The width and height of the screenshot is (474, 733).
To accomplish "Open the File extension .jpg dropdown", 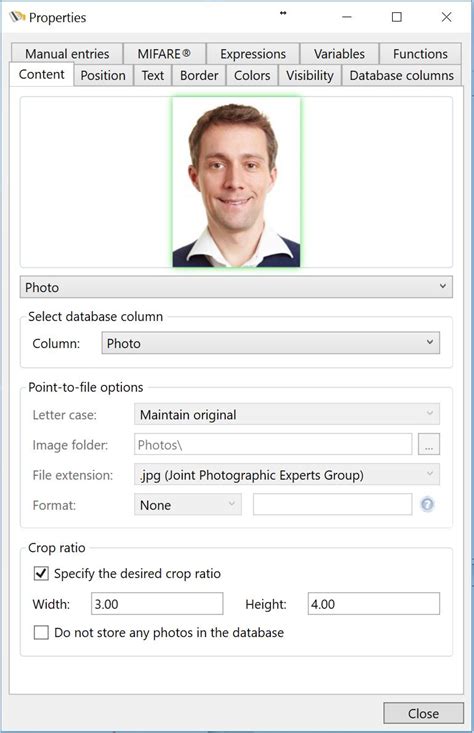I will (287, 474).
